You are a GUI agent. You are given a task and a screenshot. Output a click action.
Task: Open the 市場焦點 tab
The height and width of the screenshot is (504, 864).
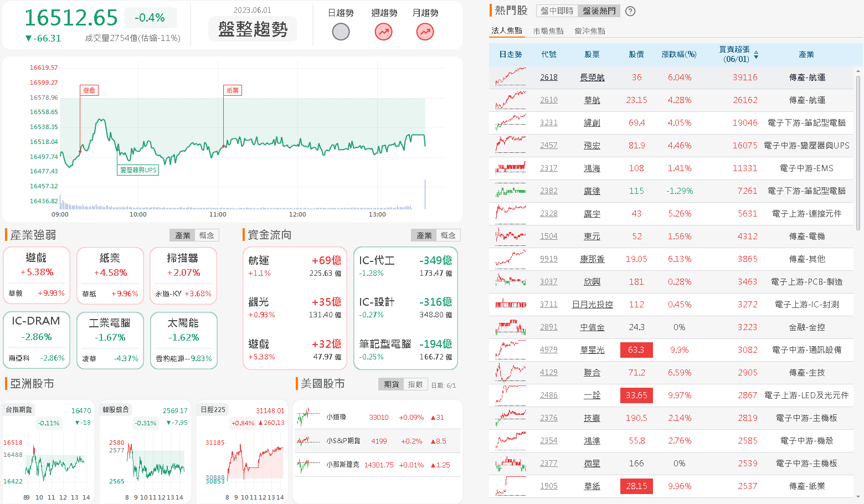pyautogui.click(x=548, y=31)
